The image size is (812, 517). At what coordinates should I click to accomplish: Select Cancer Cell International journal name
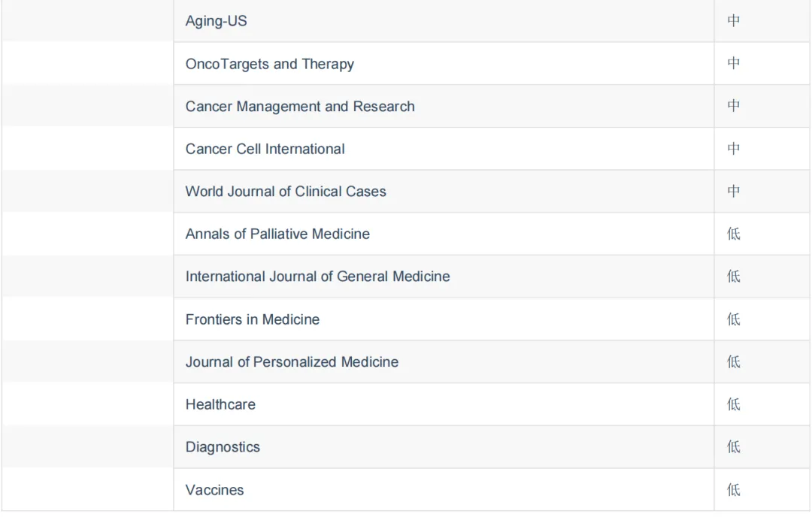(265, 149)
